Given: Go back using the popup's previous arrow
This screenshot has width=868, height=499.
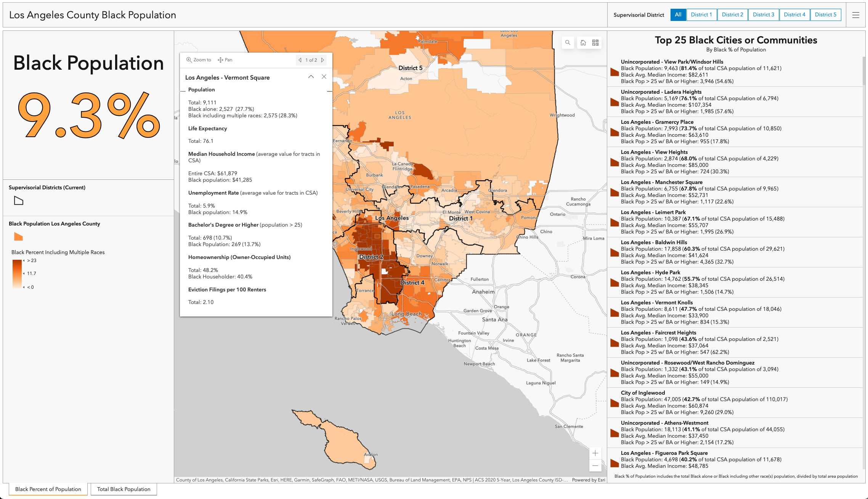Looking at the screenshot, I should point(300,60).
